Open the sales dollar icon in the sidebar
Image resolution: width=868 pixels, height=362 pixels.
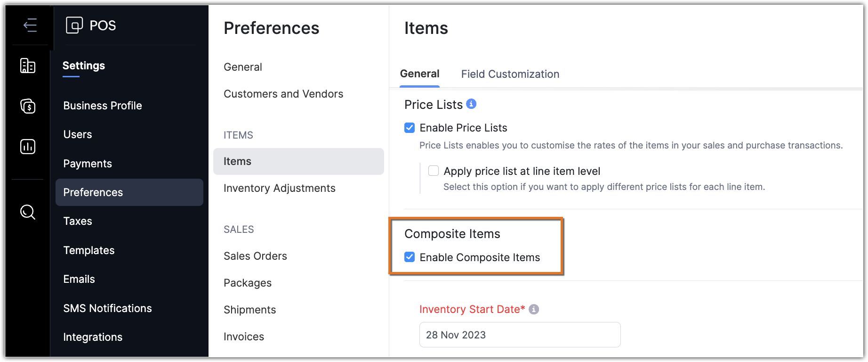[28, 106]
